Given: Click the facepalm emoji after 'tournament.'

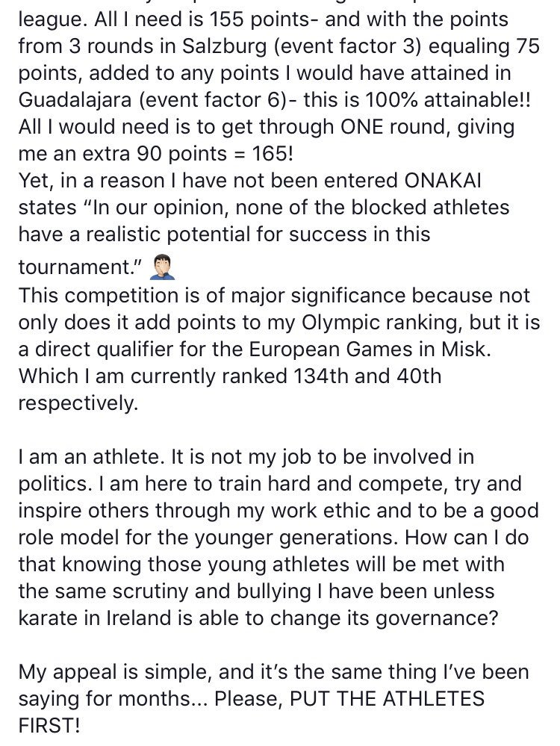Looking at the screenshot, I should pos(163,267).
